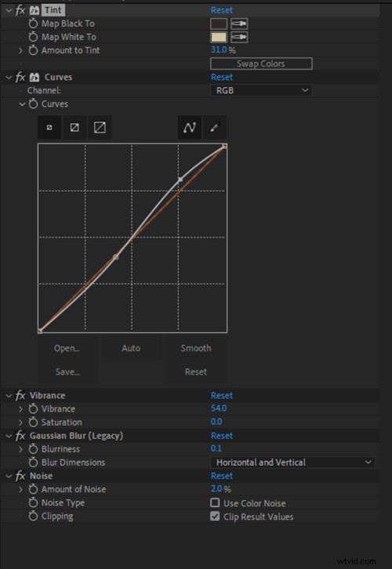Click the Auto curves button
This screenshot has height=569, width=392.
(x=131, y=348)
